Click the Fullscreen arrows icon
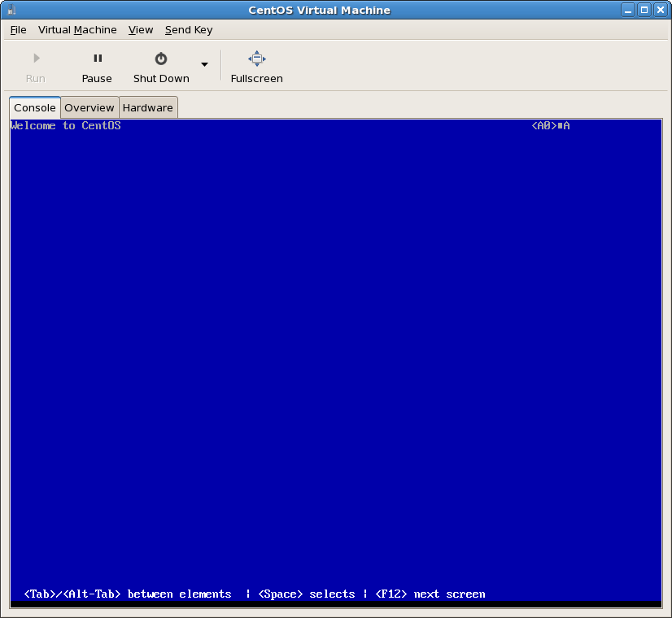Screen dimensions: 672x618 [x=257, y=59]
